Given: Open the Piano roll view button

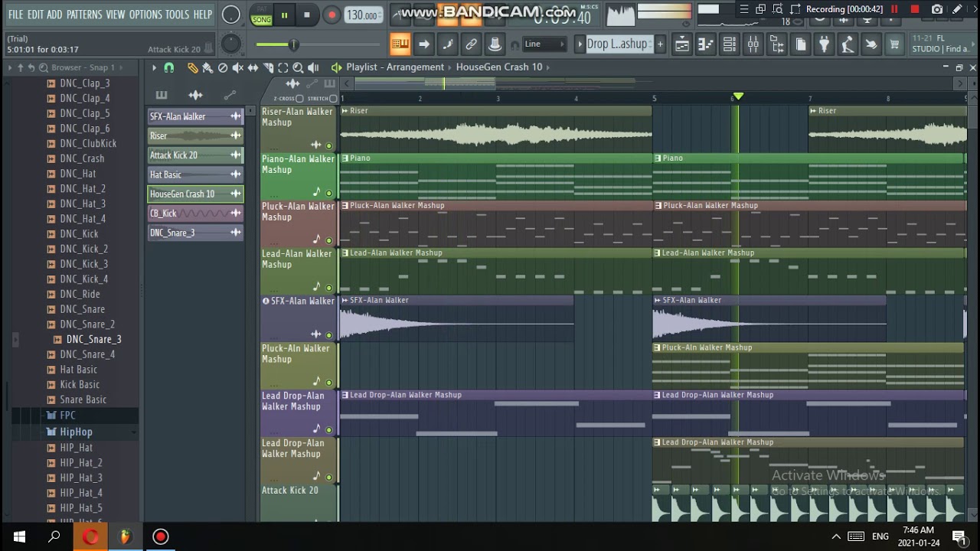Looking at the screenshot, I should coord(706,44).
